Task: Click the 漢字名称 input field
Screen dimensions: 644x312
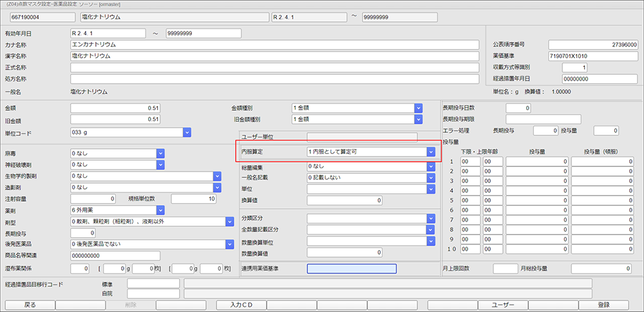Action: [x=274, y=56]
